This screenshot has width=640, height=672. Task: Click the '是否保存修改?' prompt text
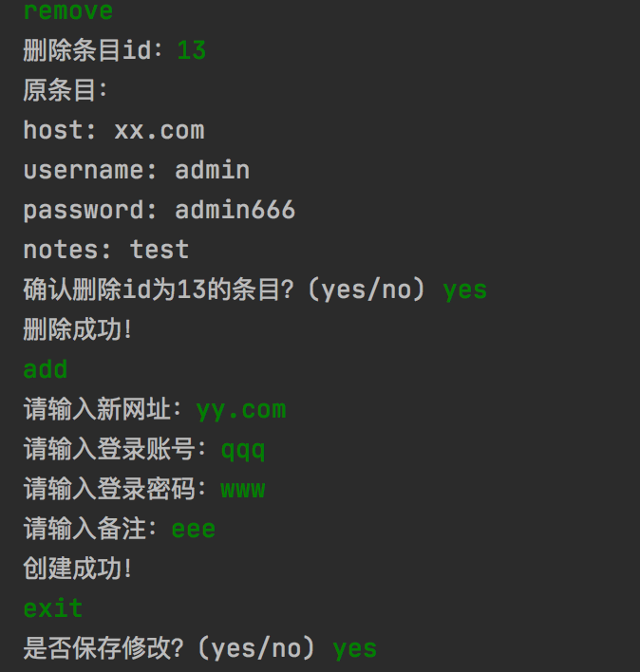pos(104,647)
